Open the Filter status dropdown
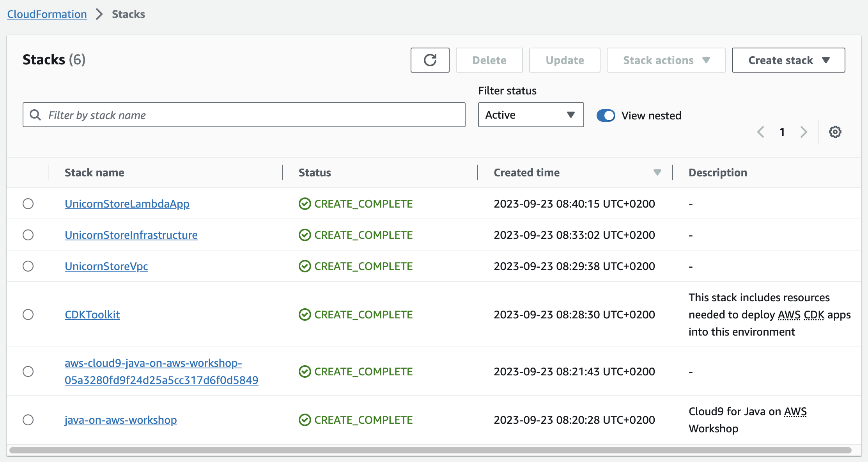 tap(529, 115)
